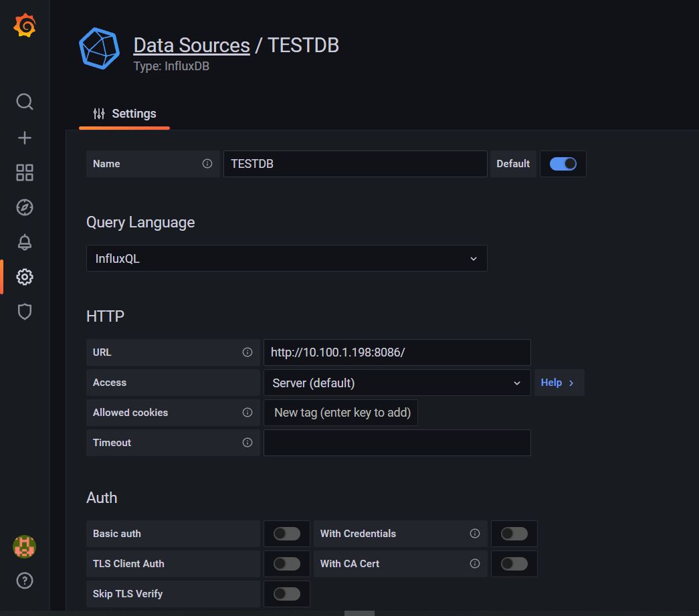Click the 'Basic auth' label
The width and height of the screenshot is (699, 616).
(117, 534)
